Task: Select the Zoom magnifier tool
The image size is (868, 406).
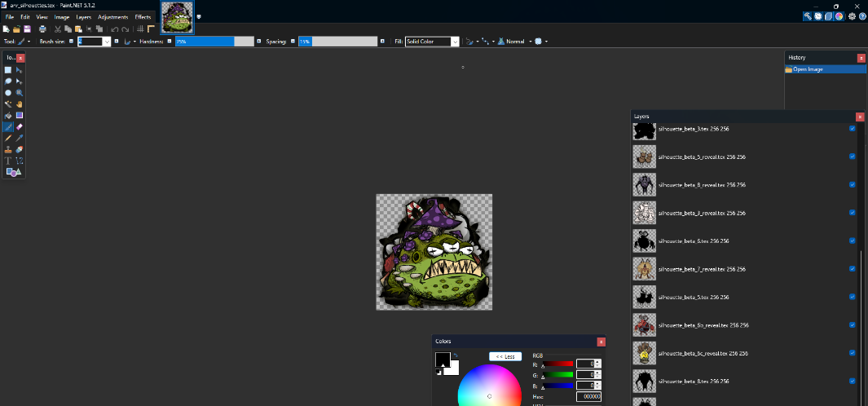Action: pyautogui.click(x=20, y=93)
